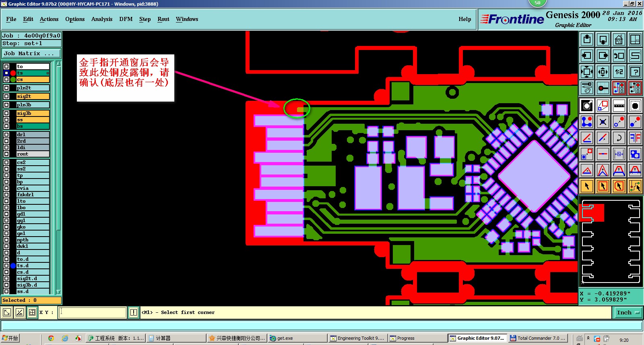Click the 1:2 zoom scale icon
Screen dimensions: 644x345
point(619,72)
